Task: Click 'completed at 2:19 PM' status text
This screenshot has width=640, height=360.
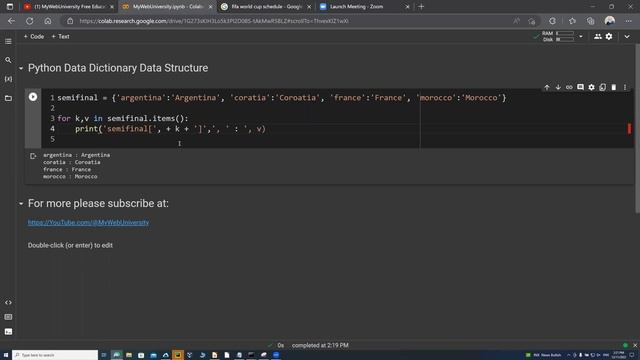Action: (320, 345)
